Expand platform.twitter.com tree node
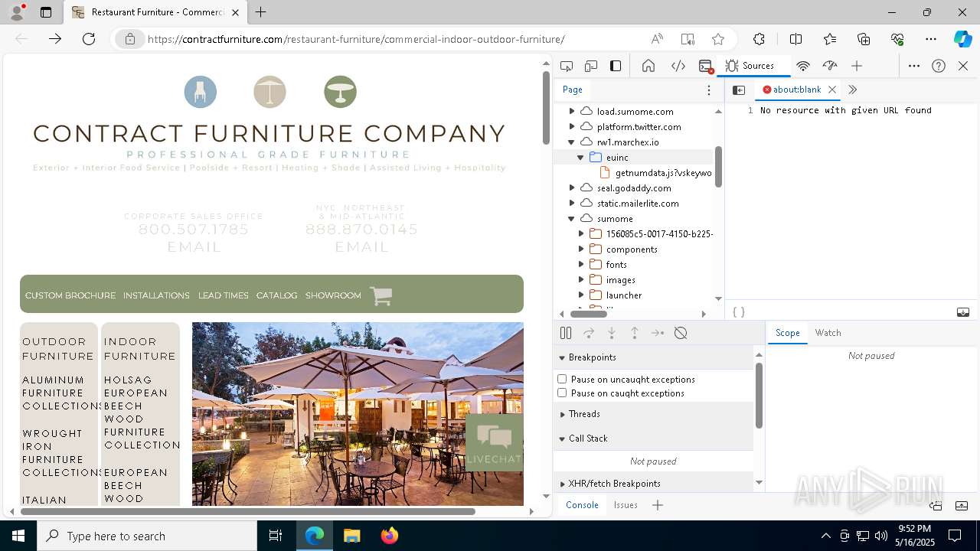The height and width of the screenshot is (551, 980). [571, 126]
